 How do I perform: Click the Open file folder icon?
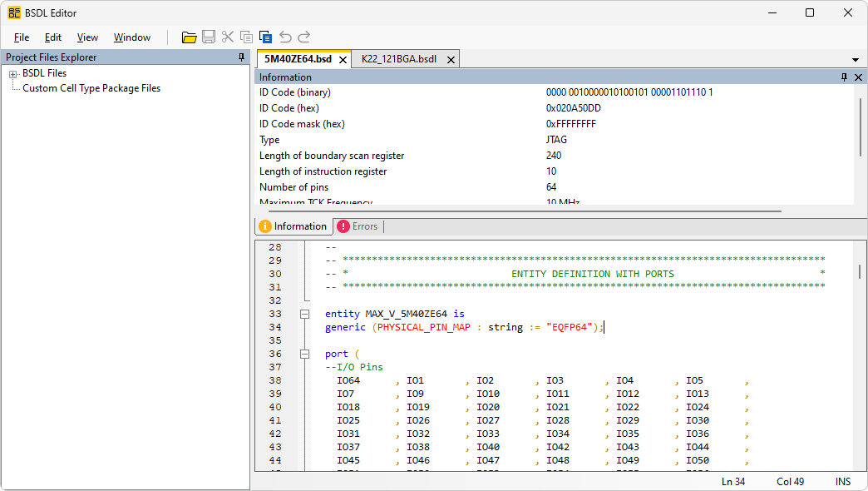click(x=190, y=37)
